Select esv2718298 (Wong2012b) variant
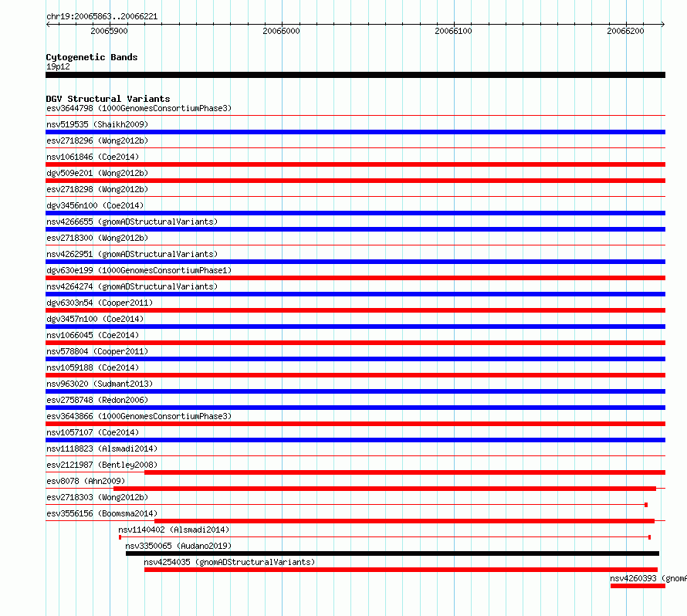Screen dimensions: 687x616 click(97, 189)
